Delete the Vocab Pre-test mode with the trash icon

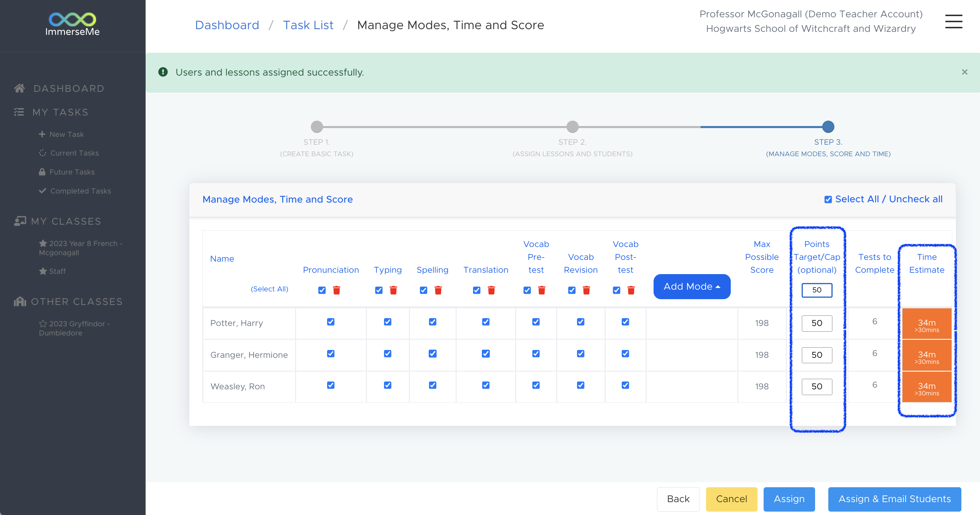[x=542, y=290]
